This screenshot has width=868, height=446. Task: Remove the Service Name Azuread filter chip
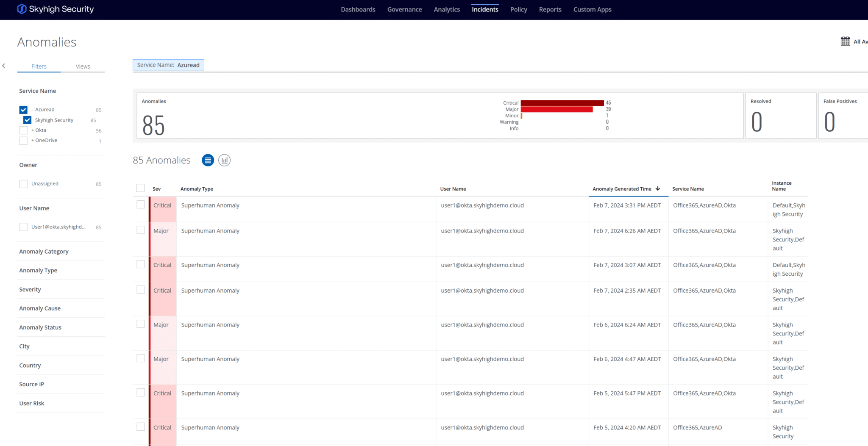(168, 65)
